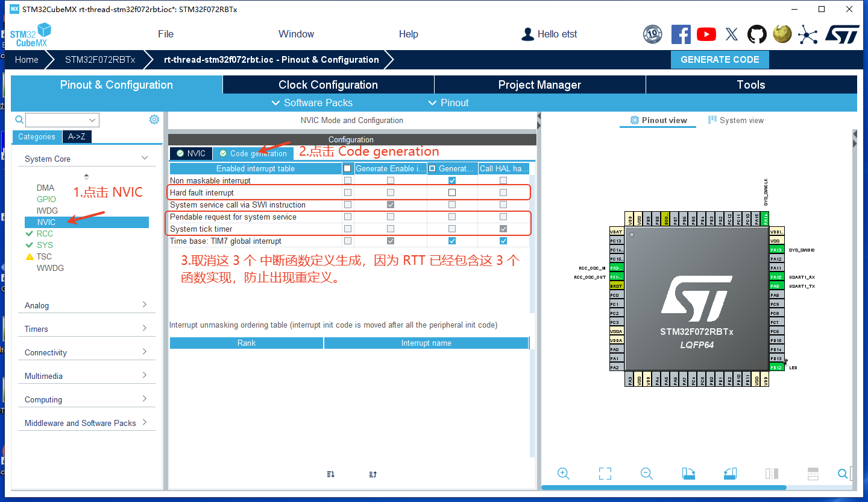Open the Pinout dropdown menu
The height and width of the screenshot is (502, 868).
pos(448,103)
